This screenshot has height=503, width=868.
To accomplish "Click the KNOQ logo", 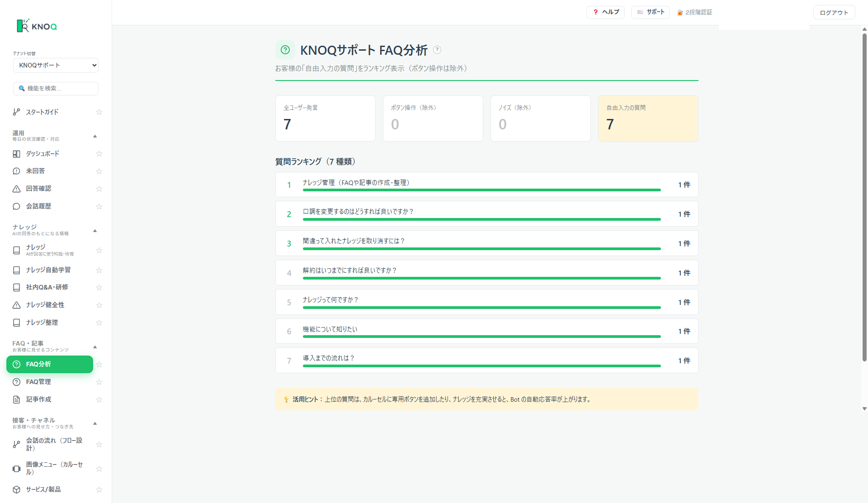I will (x=37, y=26).
